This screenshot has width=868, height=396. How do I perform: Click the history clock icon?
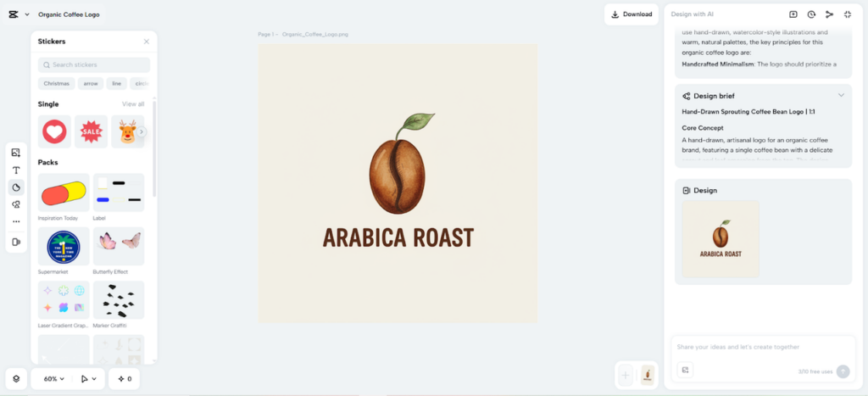[x=811, y=14]
